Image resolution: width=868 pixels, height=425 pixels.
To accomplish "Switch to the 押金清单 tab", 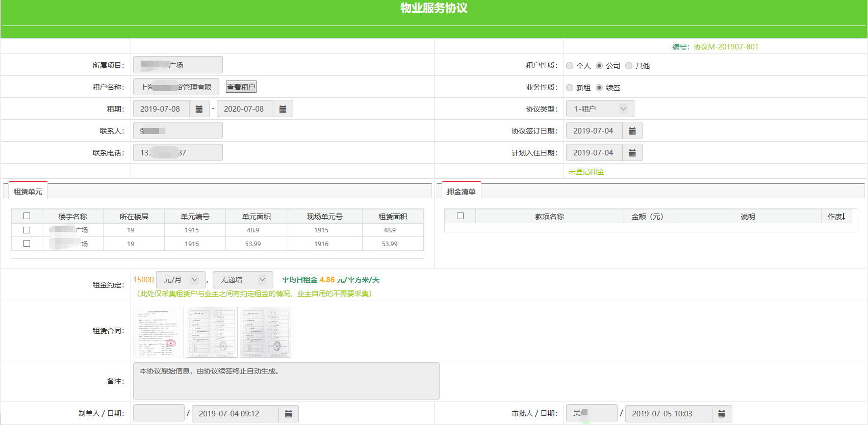I will click(461, 192).
